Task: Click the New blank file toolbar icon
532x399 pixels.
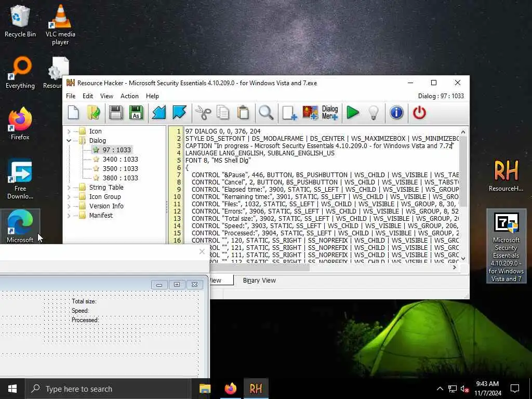Action: coord(73,113)
